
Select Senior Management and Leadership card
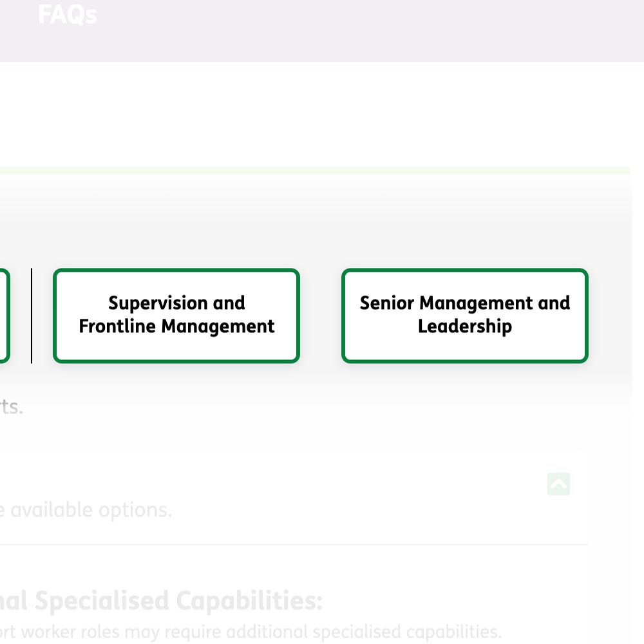pos(464,316)
